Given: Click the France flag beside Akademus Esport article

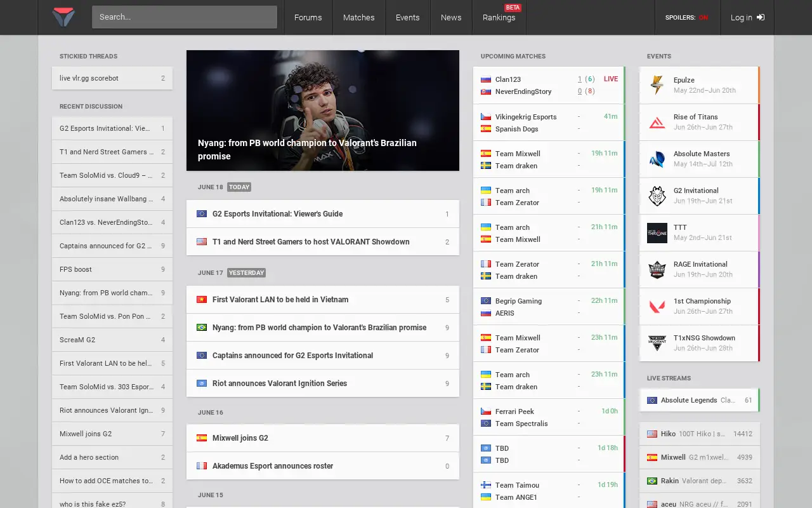Looking at the screenshot, I should click(x=202, y=466).
